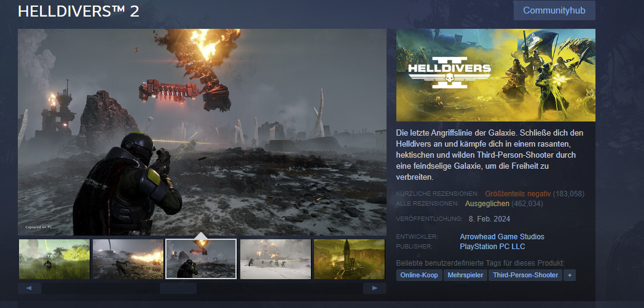Image resolution: width=644 pixels, height=308 pixels.
Task: Open the Communityhub button
Action: click(554, 10)
